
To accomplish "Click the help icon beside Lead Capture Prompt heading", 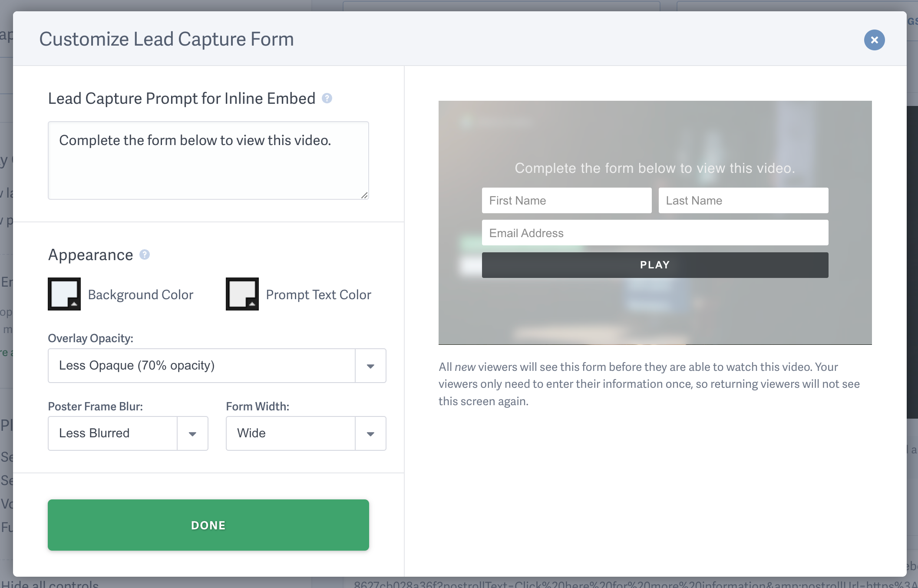I will 327,99.
